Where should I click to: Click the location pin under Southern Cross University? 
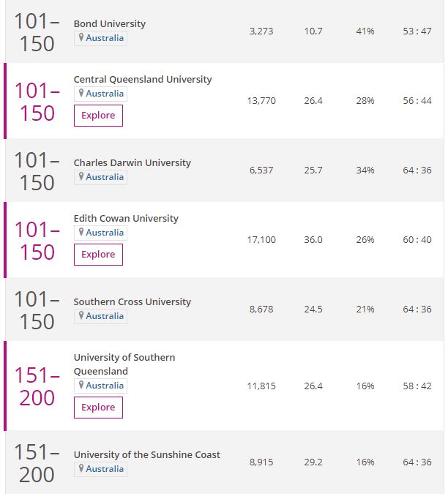81,315
